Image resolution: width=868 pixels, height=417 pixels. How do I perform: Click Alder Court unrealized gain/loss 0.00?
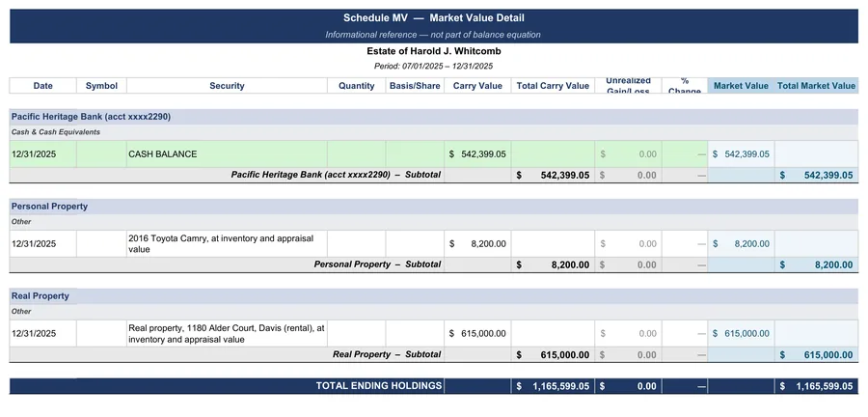tap(628, 333)
